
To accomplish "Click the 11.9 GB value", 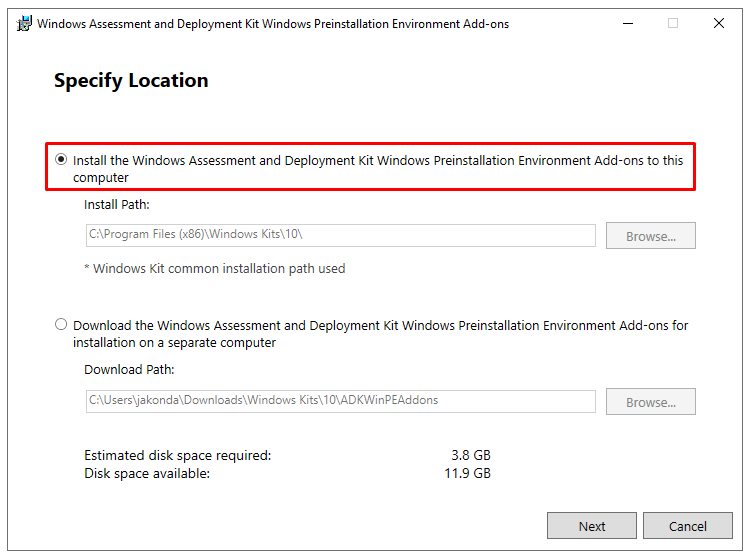I will tap(467, 473).
